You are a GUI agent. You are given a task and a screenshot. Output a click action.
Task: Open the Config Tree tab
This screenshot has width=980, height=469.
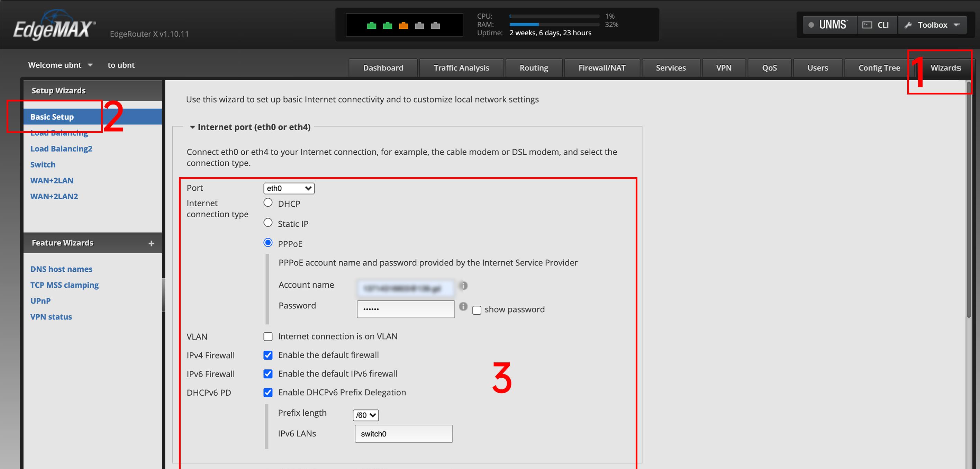879,68
